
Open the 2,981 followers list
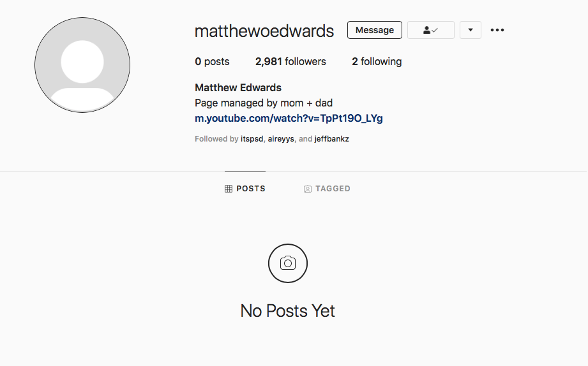(290, 61)
